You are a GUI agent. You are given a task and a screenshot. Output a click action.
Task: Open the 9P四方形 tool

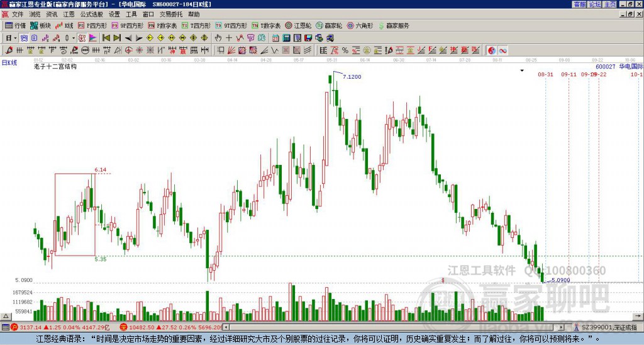(x=127, y=25)
